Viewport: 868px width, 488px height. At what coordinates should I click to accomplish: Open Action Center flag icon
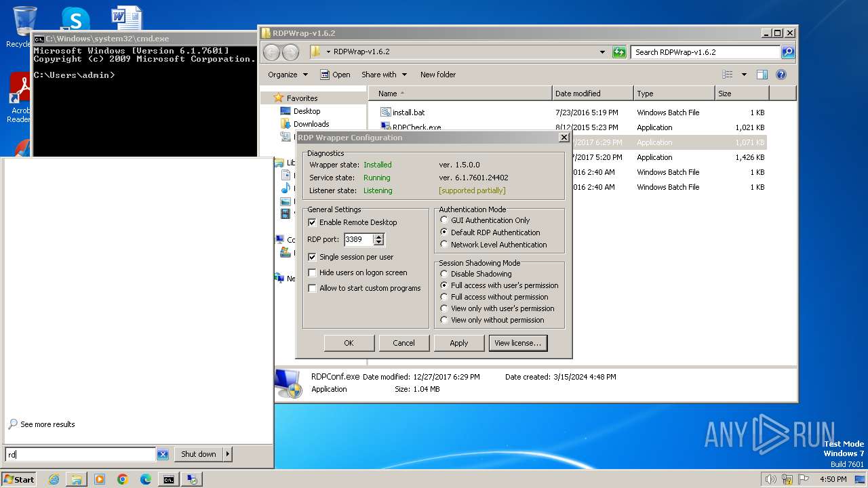point(804,479)
